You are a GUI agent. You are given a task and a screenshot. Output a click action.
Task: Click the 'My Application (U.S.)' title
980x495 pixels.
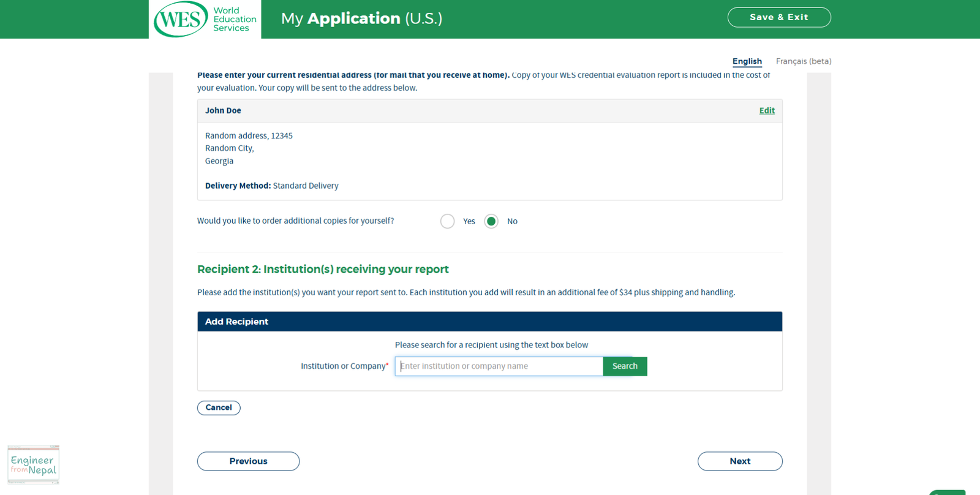pyautogui.click(x=361, y=18)
